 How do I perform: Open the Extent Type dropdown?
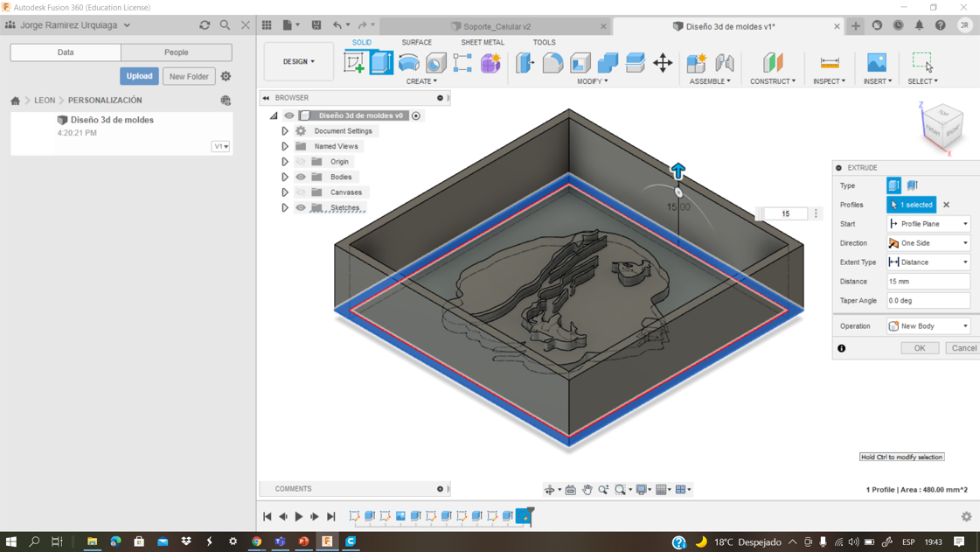pyautogui.click(x=928, y=262)
